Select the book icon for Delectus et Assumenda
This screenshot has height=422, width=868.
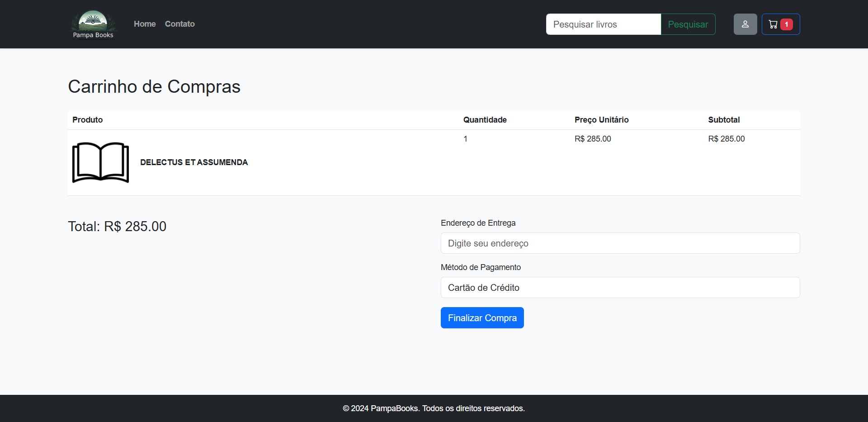click(100, 162)
